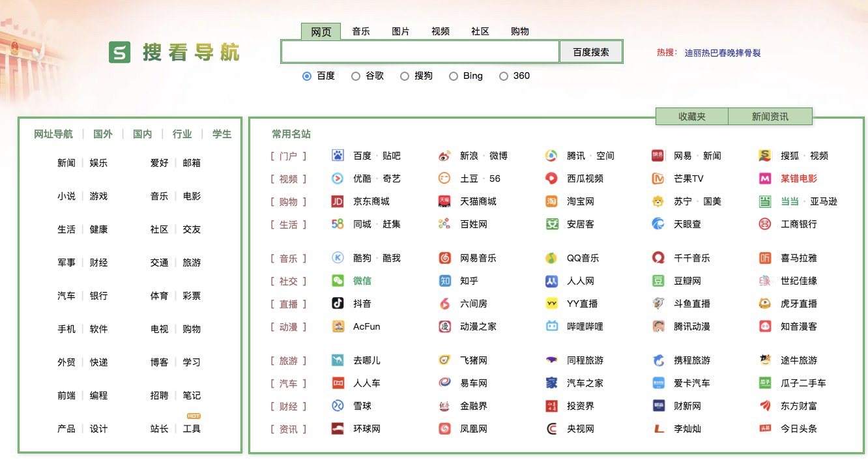The image size is (868, 460).
Task: Open the 彩票 sidebar link
Action: coord(192,296)
